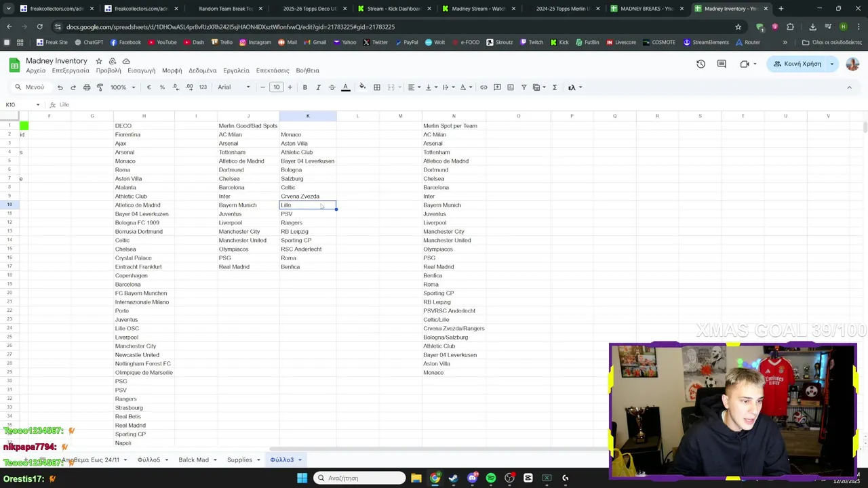Open text rotation dropdown
This screenshot has width=868, height=488.
pyautogui.click(x=465, y=87)
